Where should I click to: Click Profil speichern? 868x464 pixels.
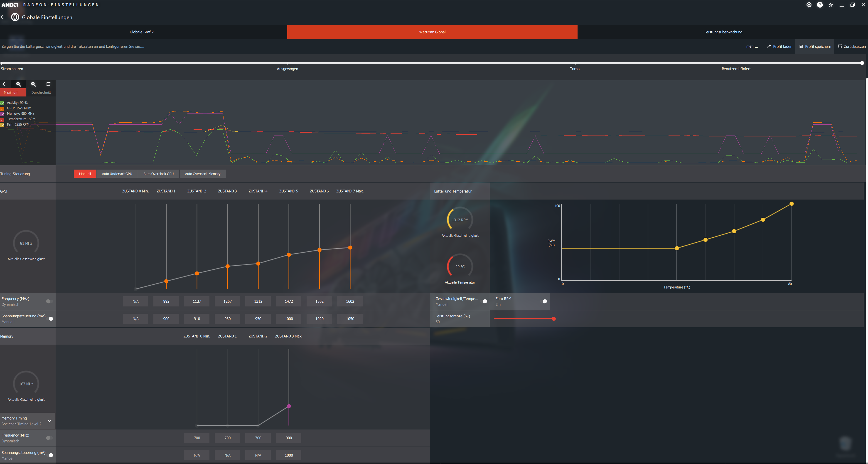(815, 47)
